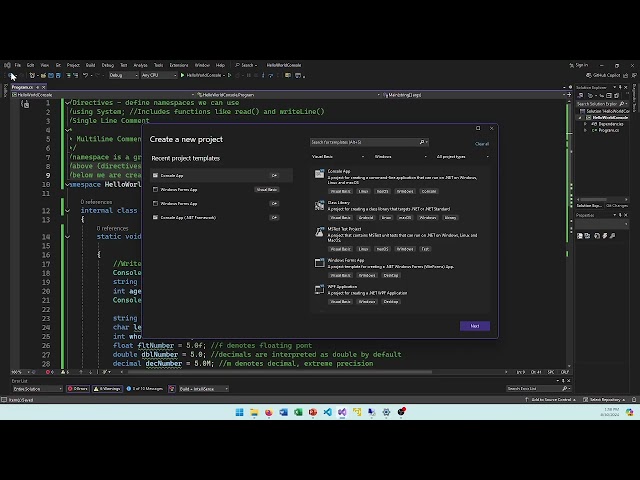The height and width of the screenshot is (480, 640).
Task: Open Word from the taskbar
Action: pyautogui.click(x=283, y=412)
